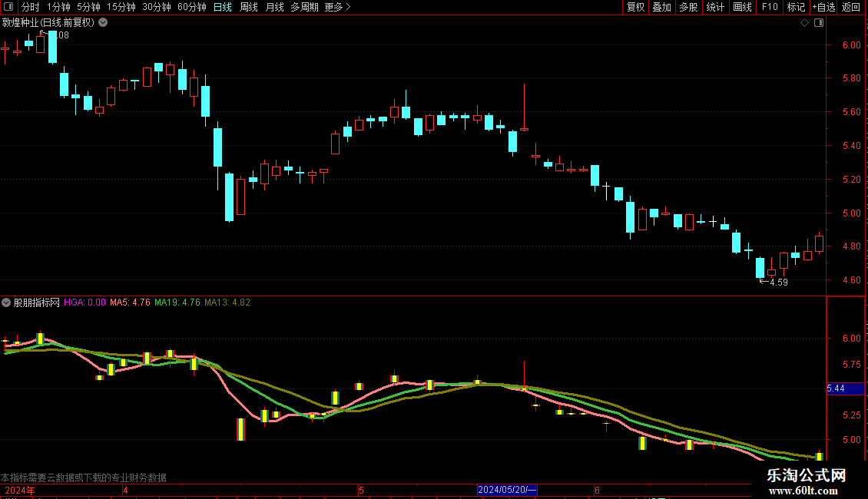
Task: Click the month 5 marker on the time axis
Action: coord(361,491)
